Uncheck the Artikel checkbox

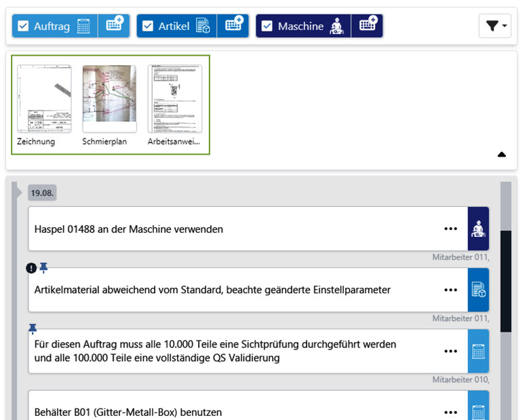(148, 26)
